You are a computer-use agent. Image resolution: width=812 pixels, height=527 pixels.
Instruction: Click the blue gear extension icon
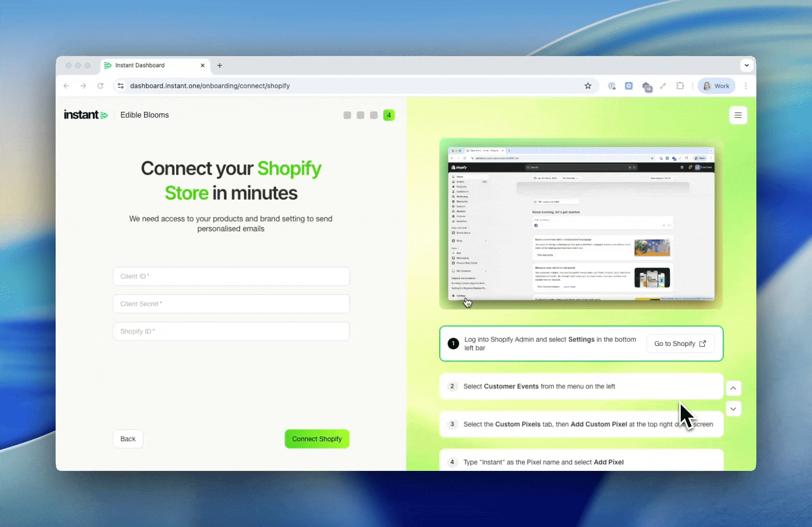629,86
